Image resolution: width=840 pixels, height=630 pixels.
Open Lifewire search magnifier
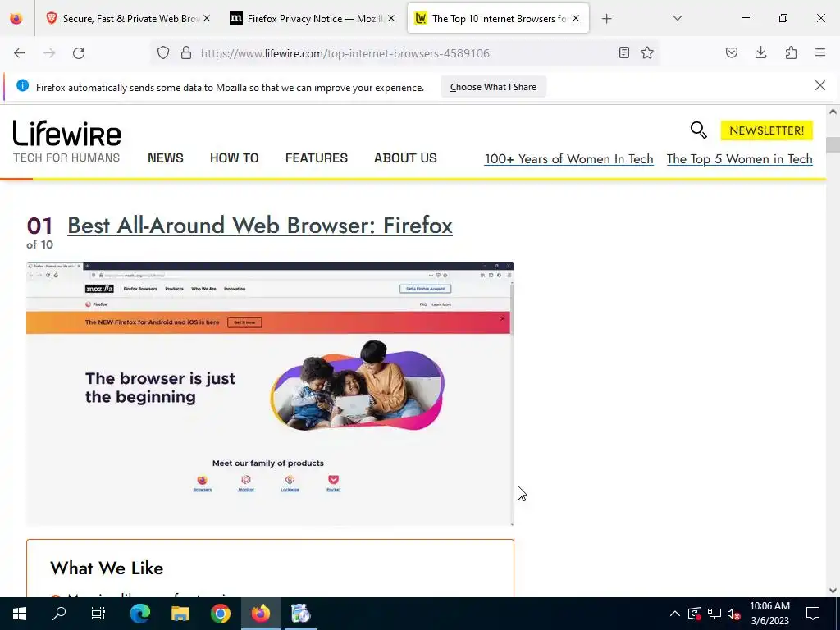point(699,130)
